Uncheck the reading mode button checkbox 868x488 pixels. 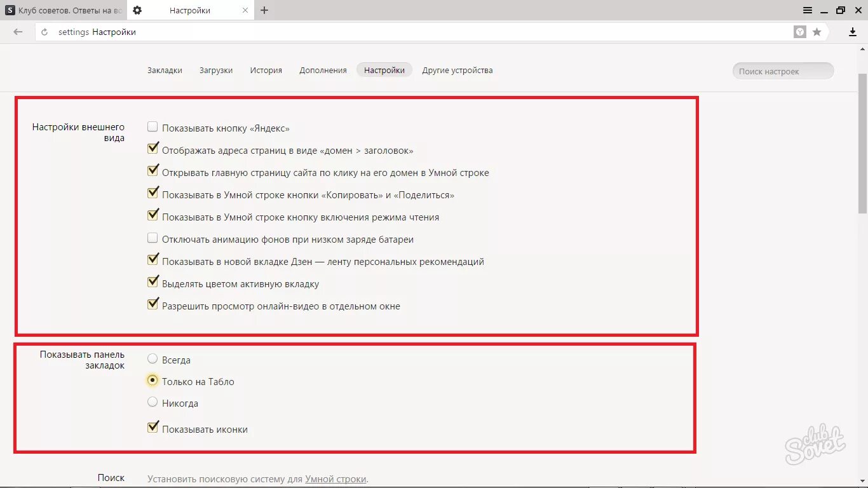click(153, 216)
